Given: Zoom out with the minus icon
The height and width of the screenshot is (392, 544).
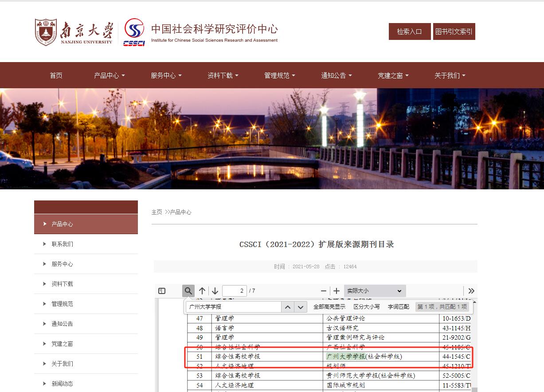Looking at the screenshot, I should tap(324, 291).
